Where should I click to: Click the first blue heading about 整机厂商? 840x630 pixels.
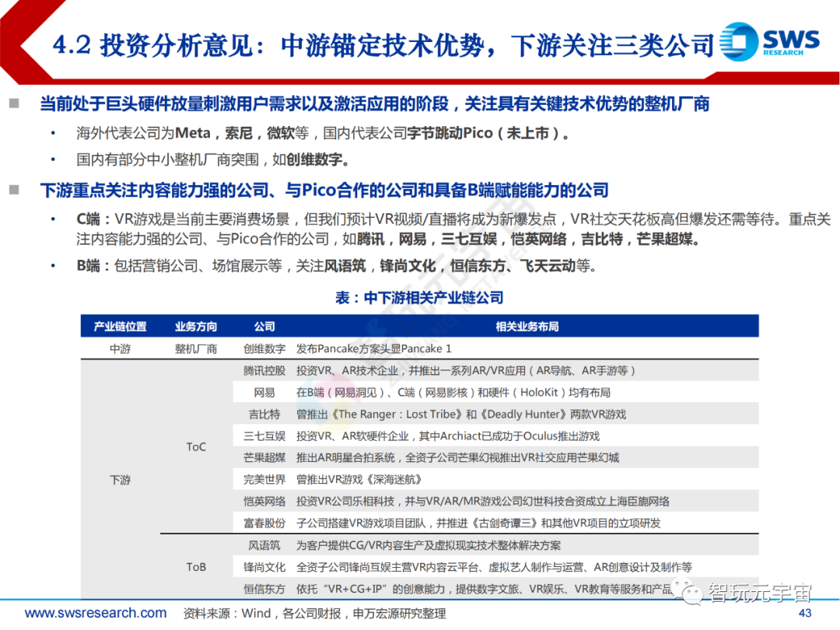point(374,103)
